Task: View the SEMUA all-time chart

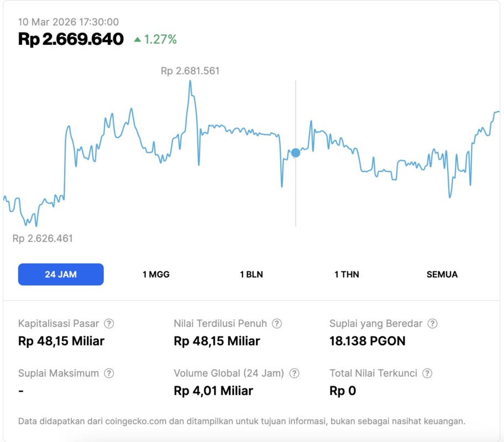Action: point(442,275)
